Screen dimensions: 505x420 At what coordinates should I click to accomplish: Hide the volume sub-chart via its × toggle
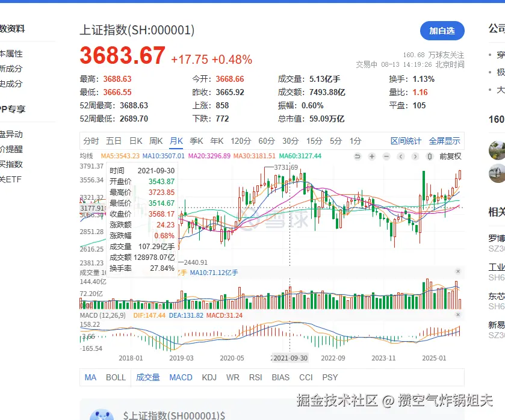coord(458,271)
